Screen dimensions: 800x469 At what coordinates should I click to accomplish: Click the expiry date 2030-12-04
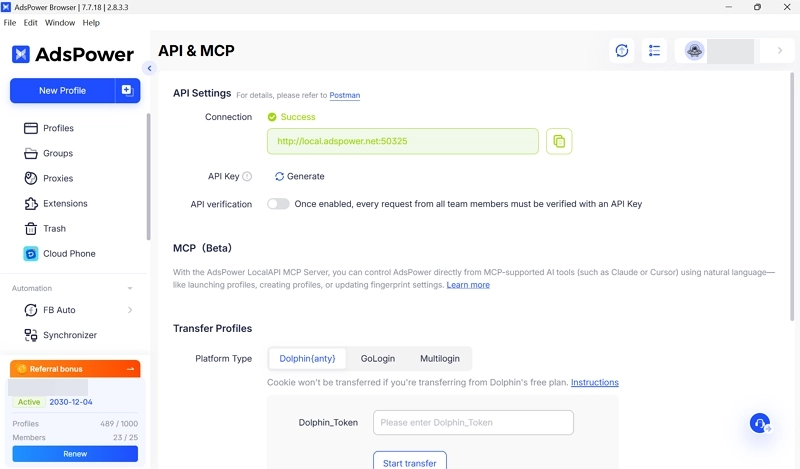point(71,402)
